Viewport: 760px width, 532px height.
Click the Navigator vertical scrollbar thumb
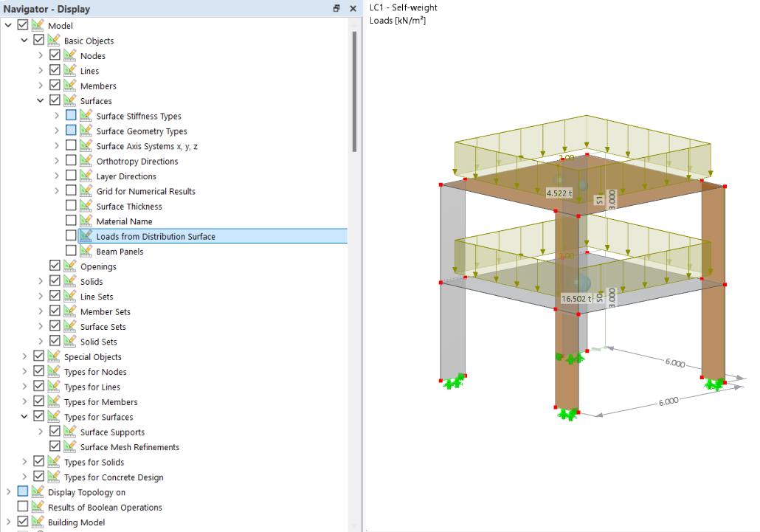[x=354, y=91]
